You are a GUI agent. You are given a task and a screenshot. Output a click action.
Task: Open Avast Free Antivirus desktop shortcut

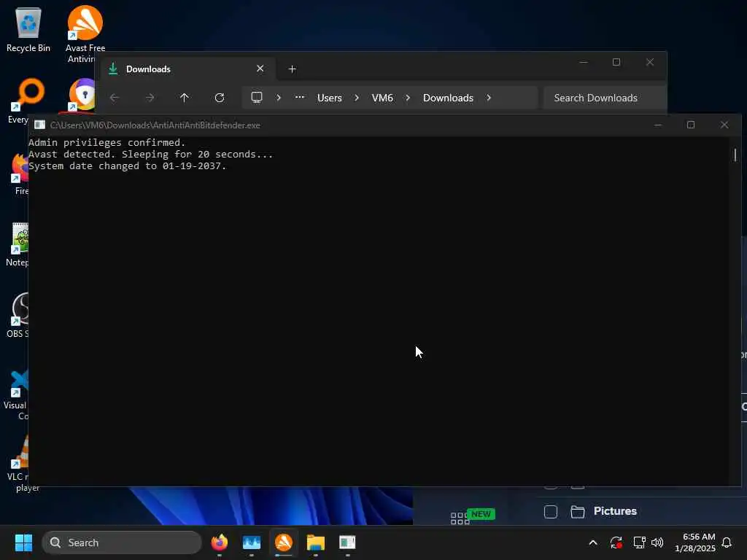[x=85, y=34]
